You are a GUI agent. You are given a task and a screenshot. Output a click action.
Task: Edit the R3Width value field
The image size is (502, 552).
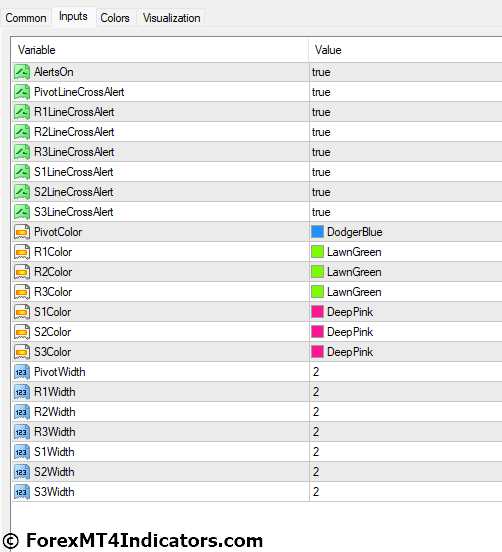click(406, 432)
